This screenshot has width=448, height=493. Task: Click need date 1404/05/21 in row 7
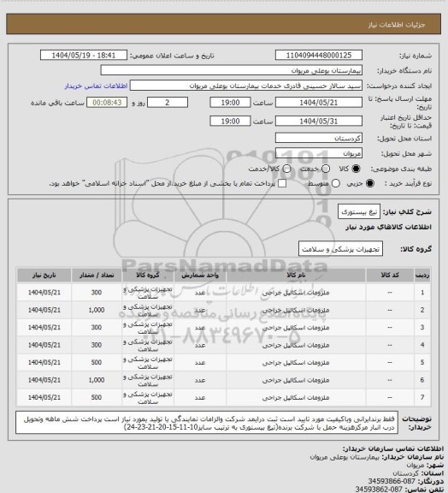(44, 397)
